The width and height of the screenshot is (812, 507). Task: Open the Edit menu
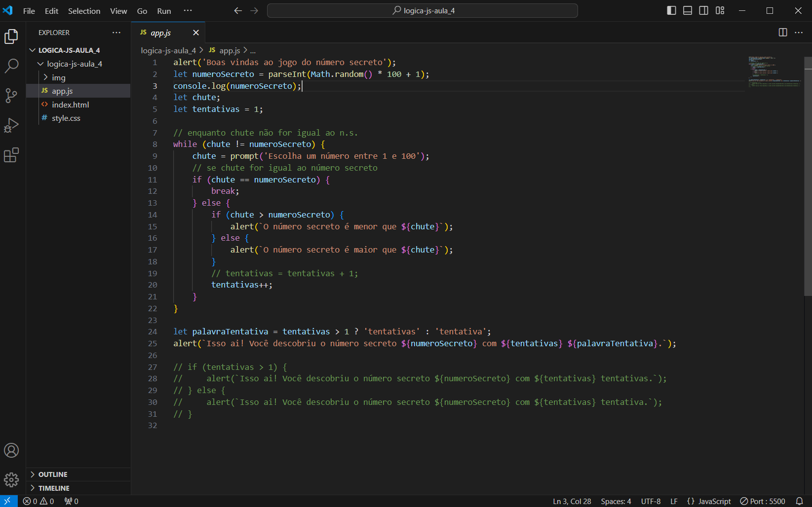tap(51, 11)
